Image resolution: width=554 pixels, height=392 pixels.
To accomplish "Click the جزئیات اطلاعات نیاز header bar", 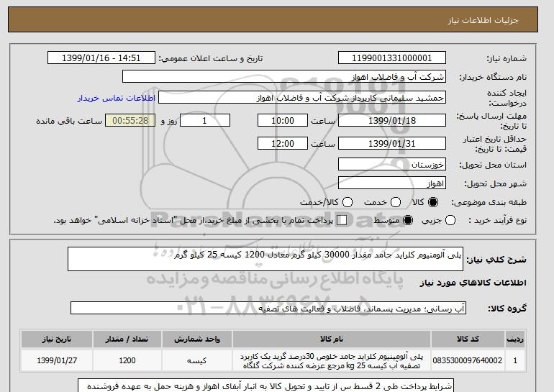I will click(273, 19).
